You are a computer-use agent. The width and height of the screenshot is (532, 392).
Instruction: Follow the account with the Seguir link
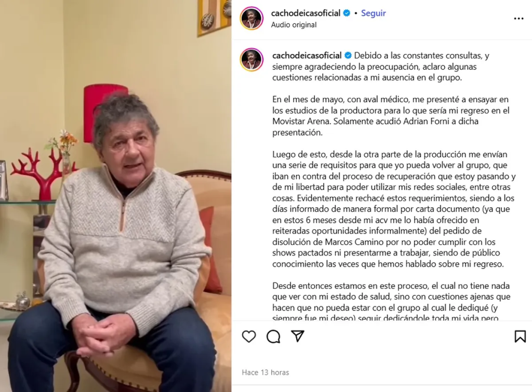pyautogui.click(x=373, y=13)
